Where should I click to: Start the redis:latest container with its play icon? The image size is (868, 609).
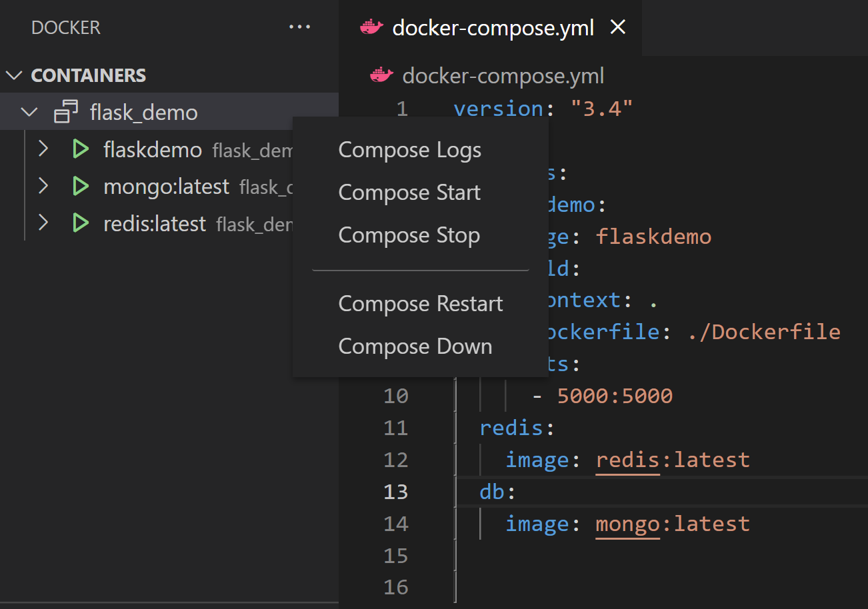click(x=80, y=224)
